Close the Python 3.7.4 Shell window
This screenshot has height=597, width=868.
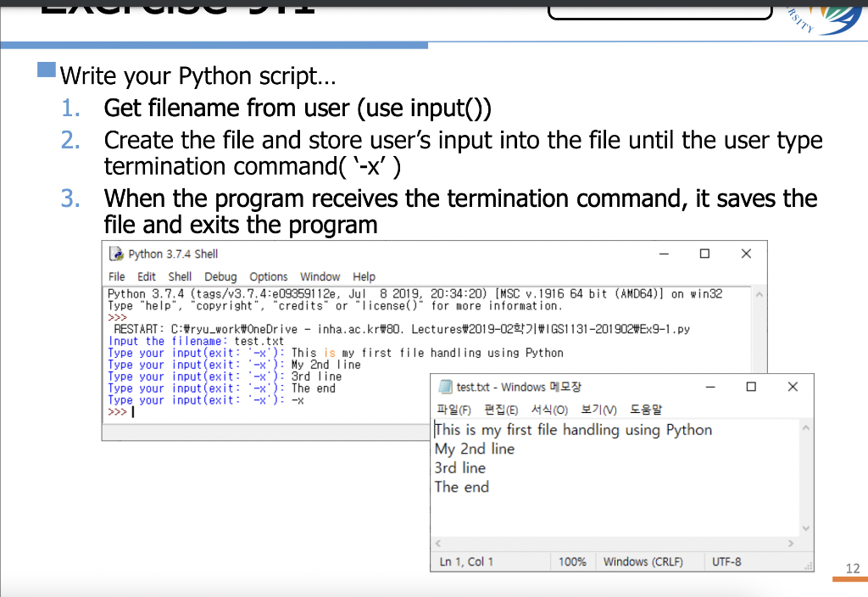point(746,254)
